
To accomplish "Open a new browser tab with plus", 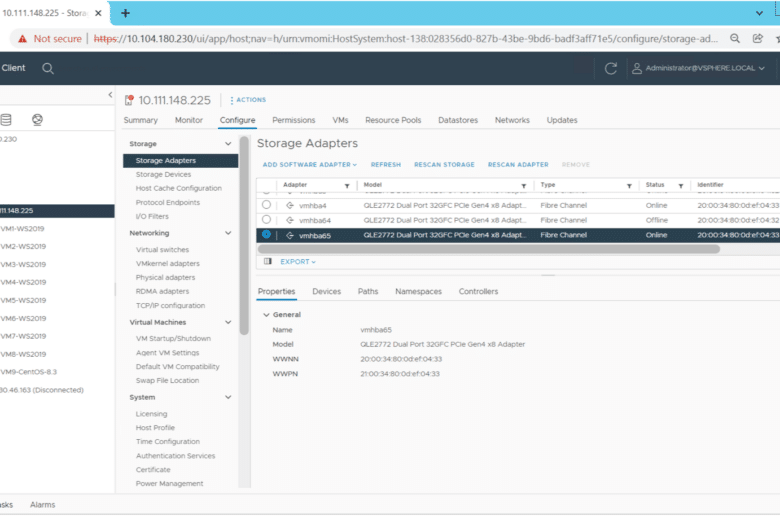I will coord(125,13).
